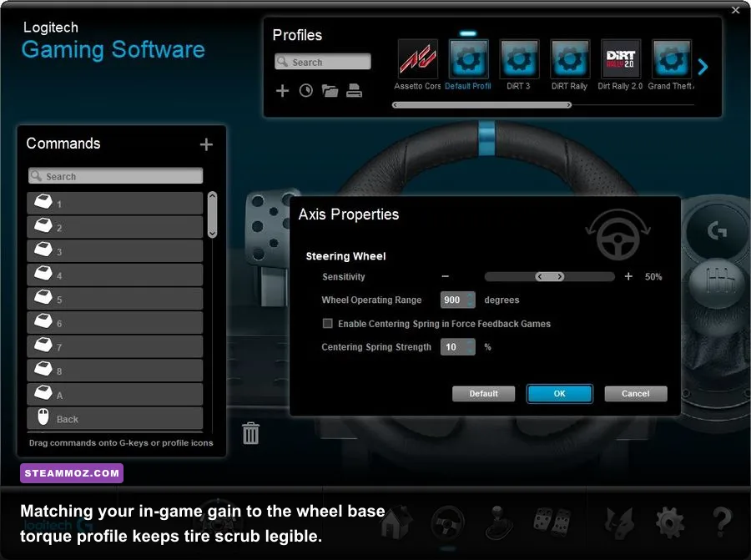Select the Default Profile gear icon
The height and width of the screenshot is (560, 751).
[x=468, y=59]
